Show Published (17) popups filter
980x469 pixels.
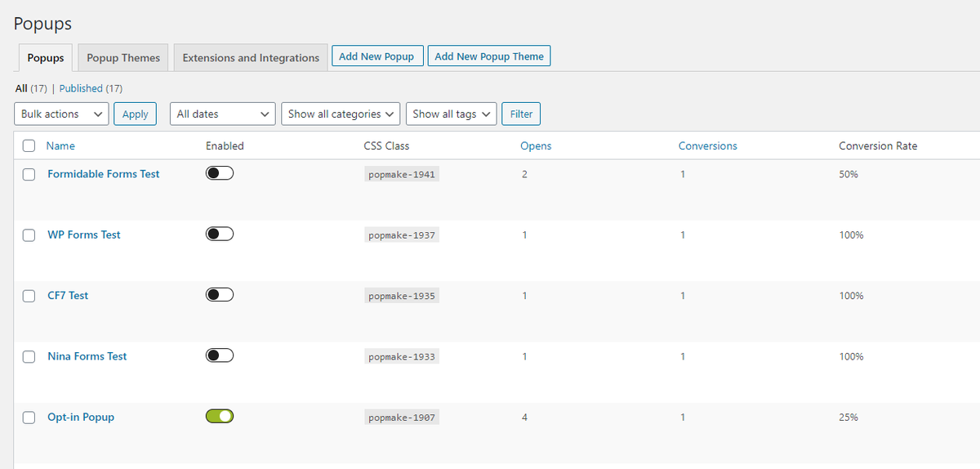pos(91,88)
